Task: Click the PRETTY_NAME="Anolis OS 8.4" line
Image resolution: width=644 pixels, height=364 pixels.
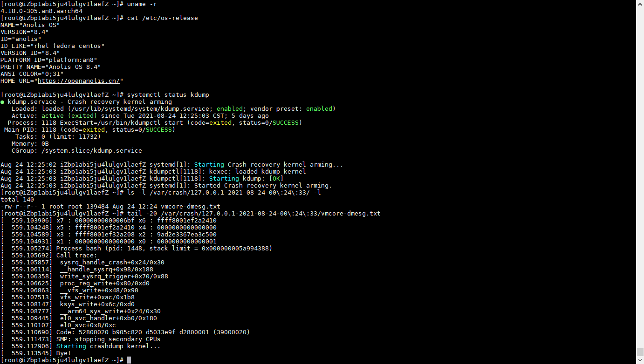Action: pos(50,67)
